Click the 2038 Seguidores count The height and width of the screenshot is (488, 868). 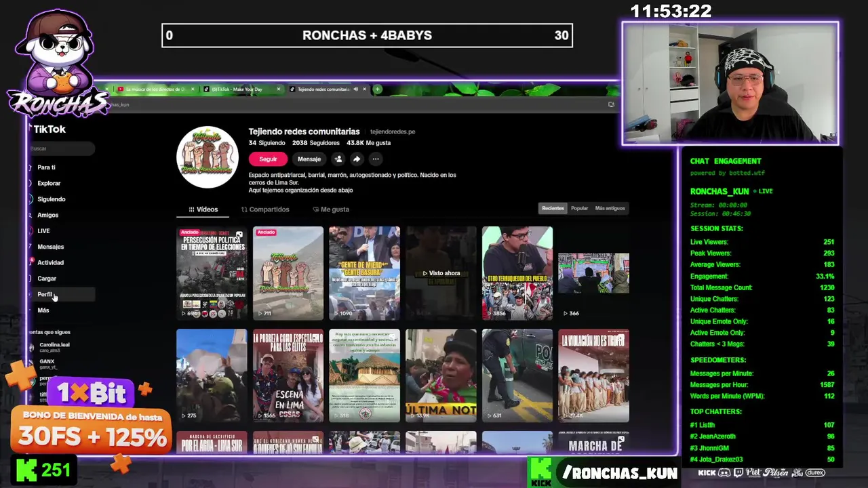click(316, 143)
